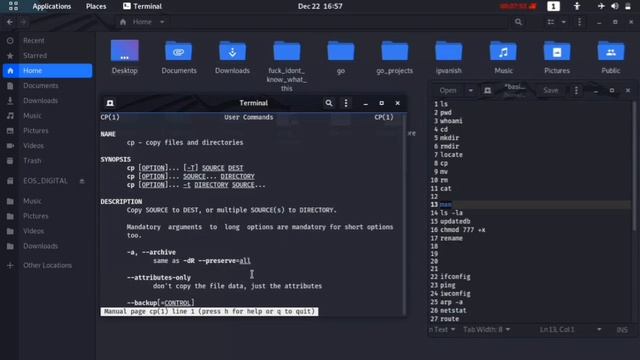The height and width of the screenshot is (360, 640).
Task: Click the screen recording timer indicator
Action: coord(518,6)
